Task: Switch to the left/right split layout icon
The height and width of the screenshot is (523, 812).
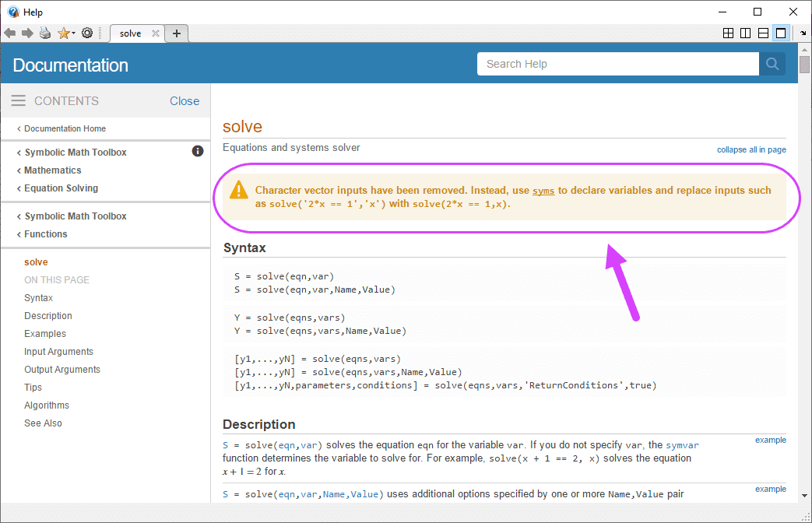Action: point(746,33)
